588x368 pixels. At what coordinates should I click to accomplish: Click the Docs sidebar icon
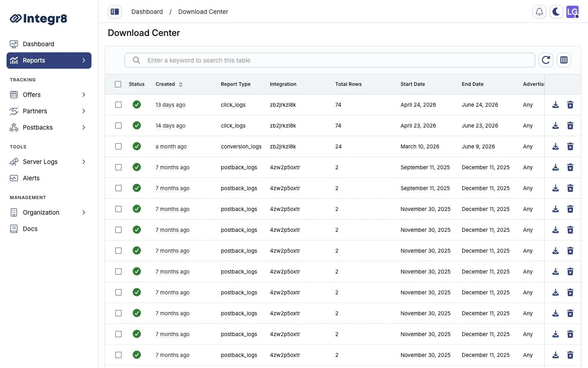pyautogui.click(x=14, y=229)
